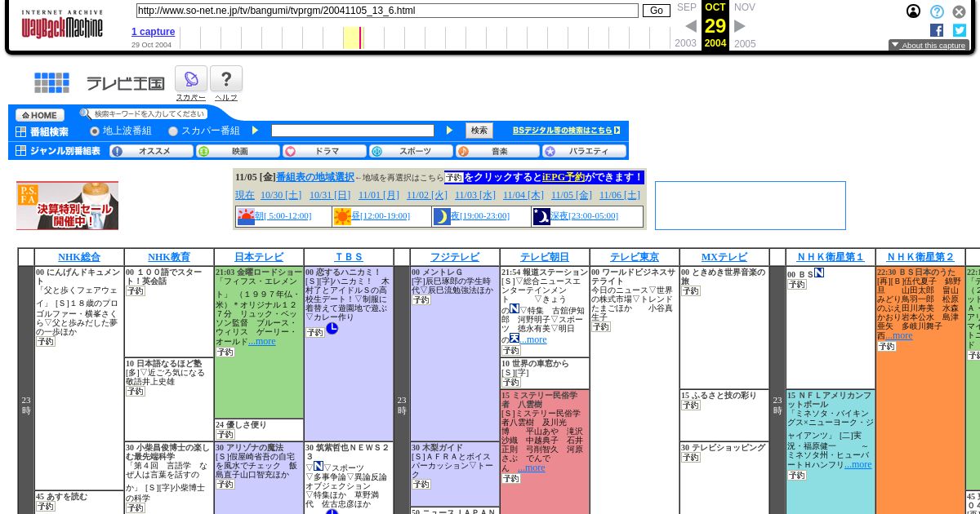
Task: Open Wayback help question mark icon
Action: click(x=937, y=11)
